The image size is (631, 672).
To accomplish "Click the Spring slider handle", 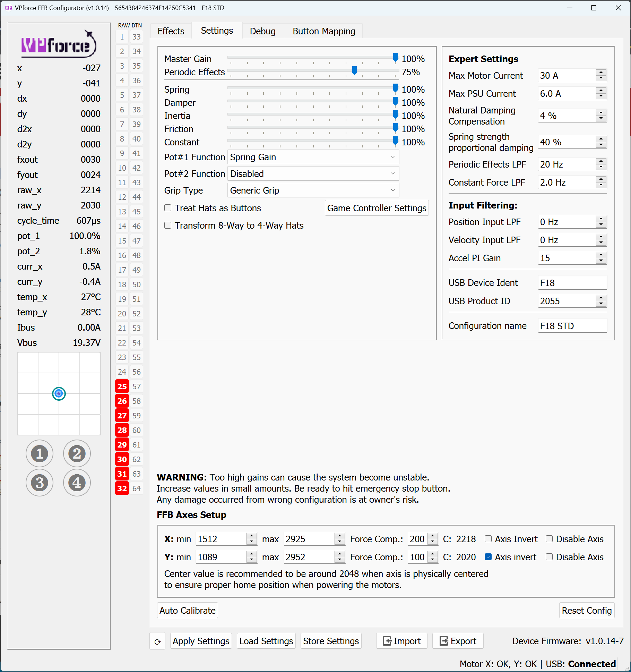I will click(395, 88).
